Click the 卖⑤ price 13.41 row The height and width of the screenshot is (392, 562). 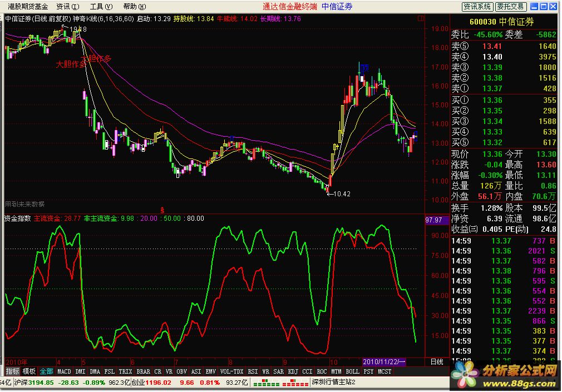504,46
